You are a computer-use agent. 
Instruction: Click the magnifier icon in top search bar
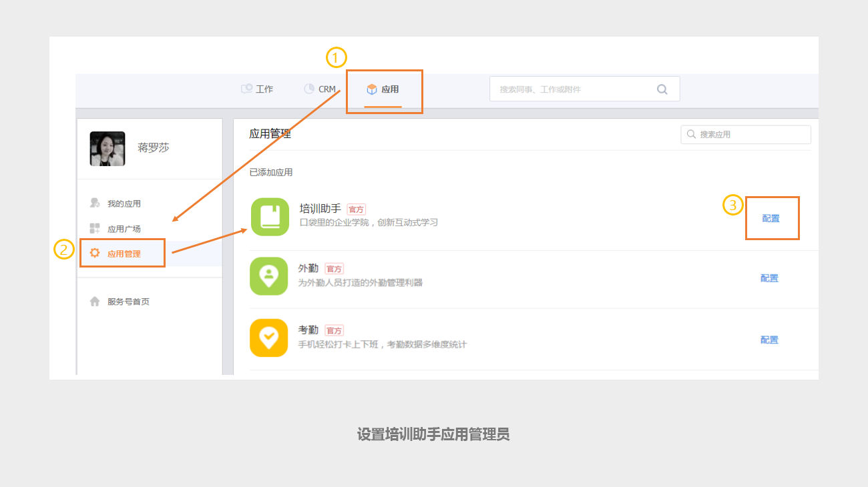tap(662, 89)
